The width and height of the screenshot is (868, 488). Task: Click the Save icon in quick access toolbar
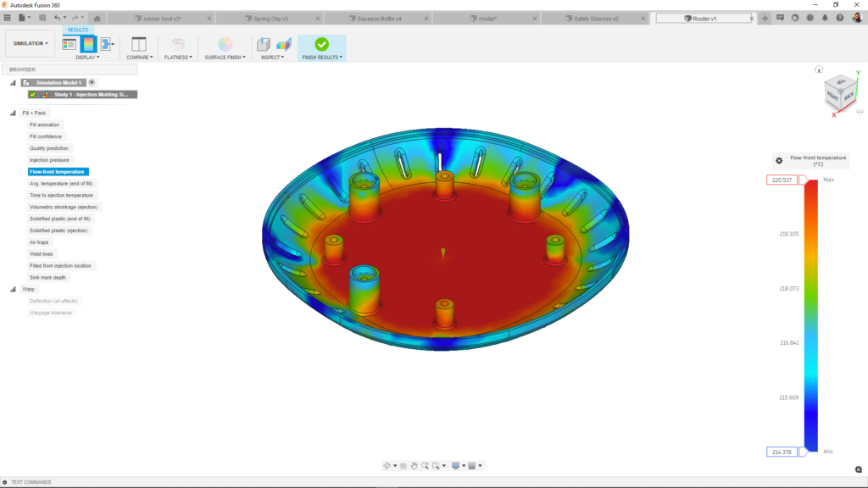(x=42, y=19)
